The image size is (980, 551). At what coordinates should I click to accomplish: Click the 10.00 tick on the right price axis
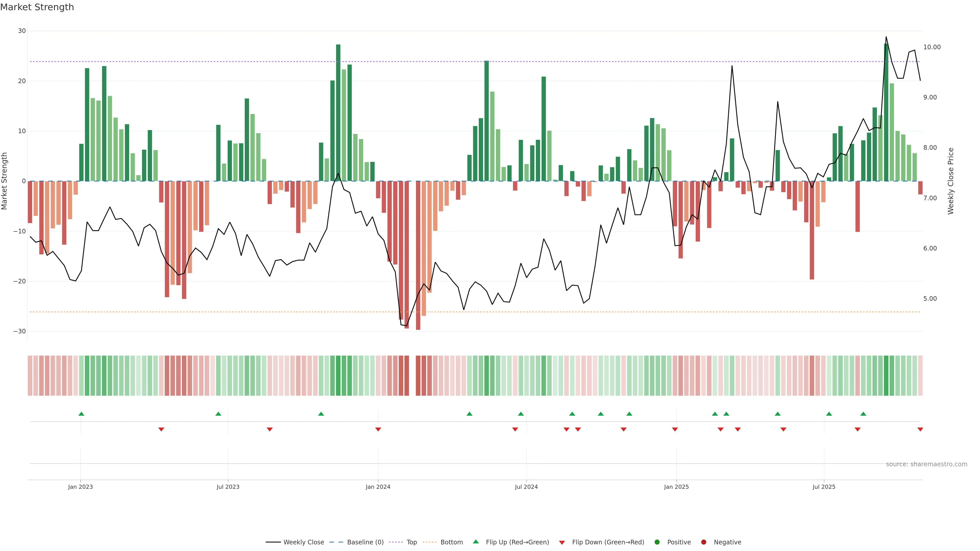(x=932, y=47)
